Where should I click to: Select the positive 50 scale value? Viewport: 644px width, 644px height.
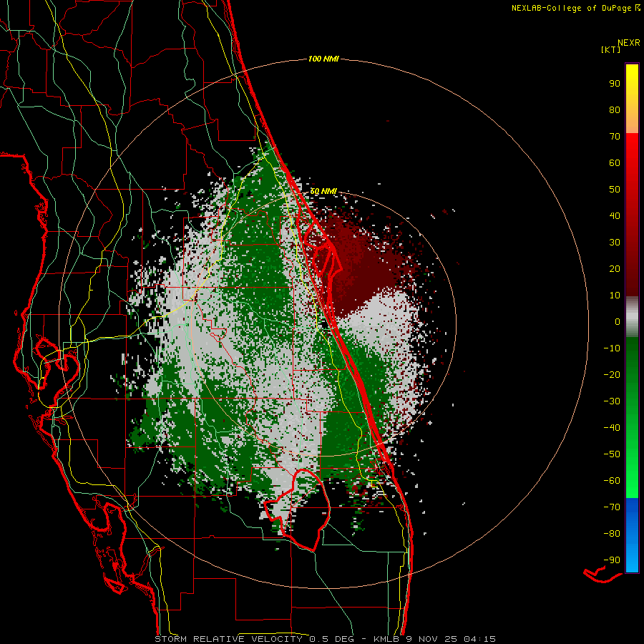(x=615, y=190)
